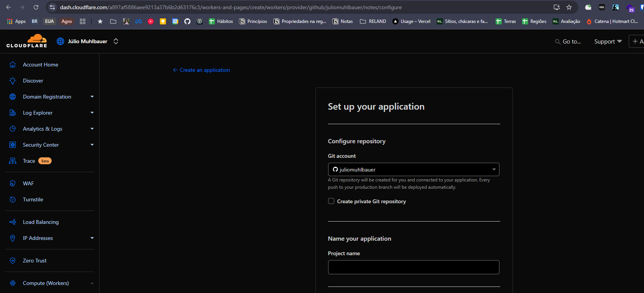Click the Trace Beta icon
The image size is (644, 293).
13,161
